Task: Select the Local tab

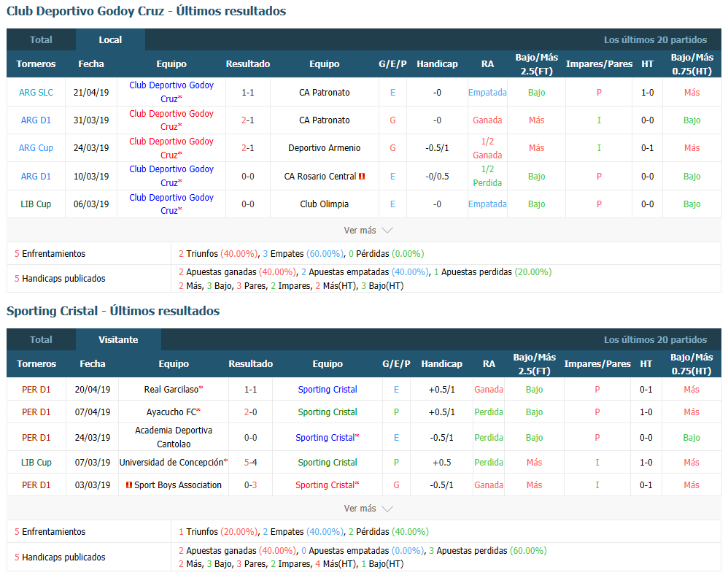Action: [x=110, y=39]
